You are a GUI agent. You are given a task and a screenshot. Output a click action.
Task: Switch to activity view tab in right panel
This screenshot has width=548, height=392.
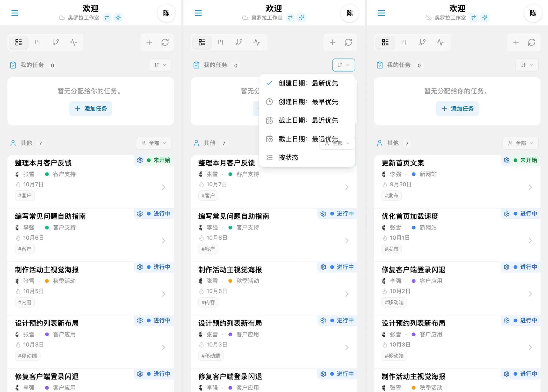click(440, 42)
